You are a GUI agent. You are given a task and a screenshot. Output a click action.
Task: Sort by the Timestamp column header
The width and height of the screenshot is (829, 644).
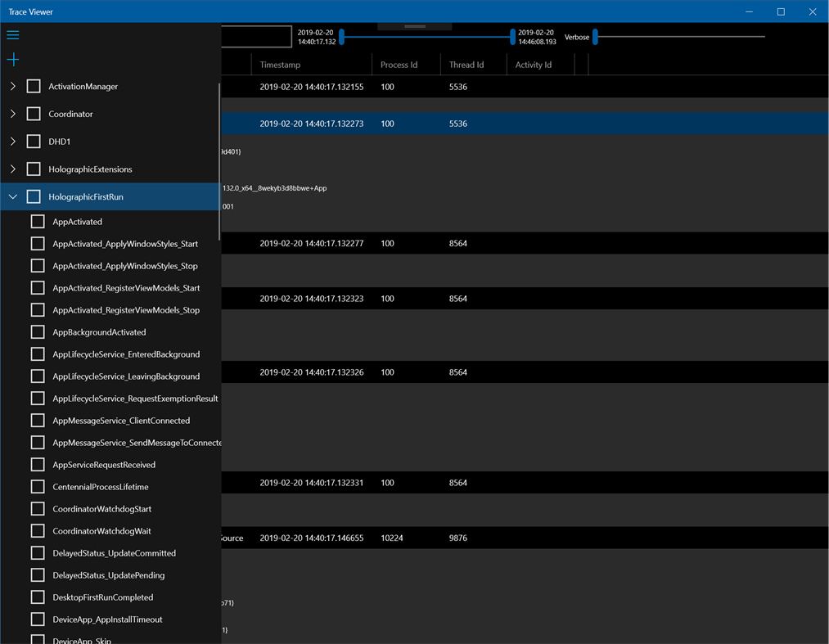click(x=312, y=65)
